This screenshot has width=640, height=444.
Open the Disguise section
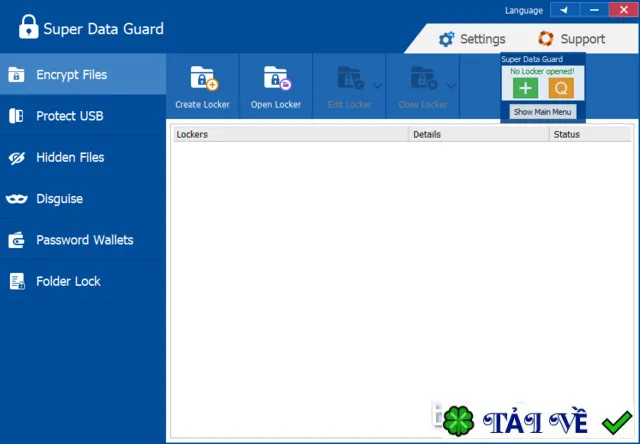(83, 199)
